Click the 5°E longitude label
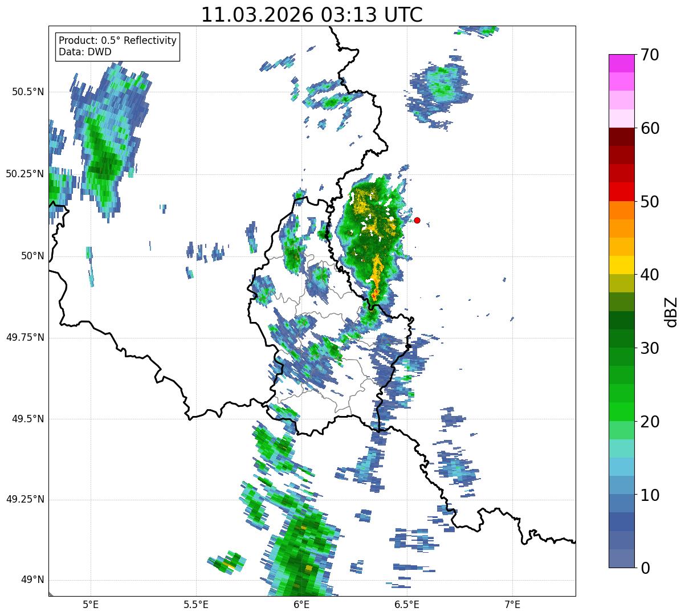The width and height of the screenshot is (685, 616). click(91, 605)
